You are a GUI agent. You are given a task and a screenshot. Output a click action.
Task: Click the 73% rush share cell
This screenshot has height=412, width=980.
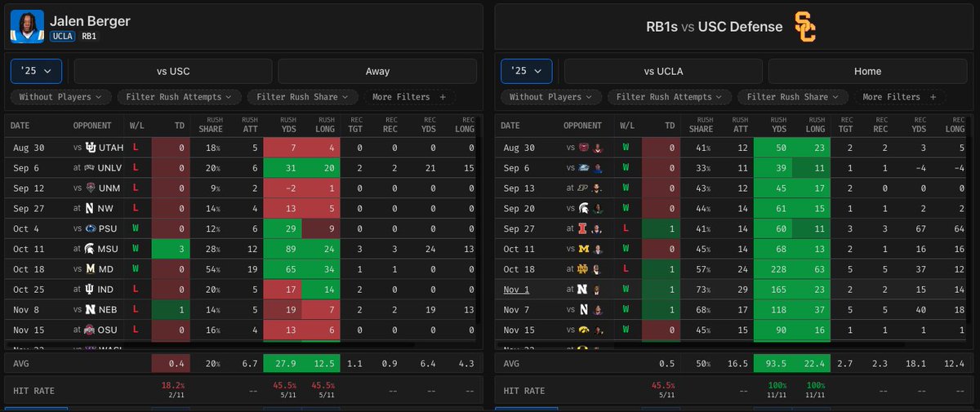(x=702, y=290)
